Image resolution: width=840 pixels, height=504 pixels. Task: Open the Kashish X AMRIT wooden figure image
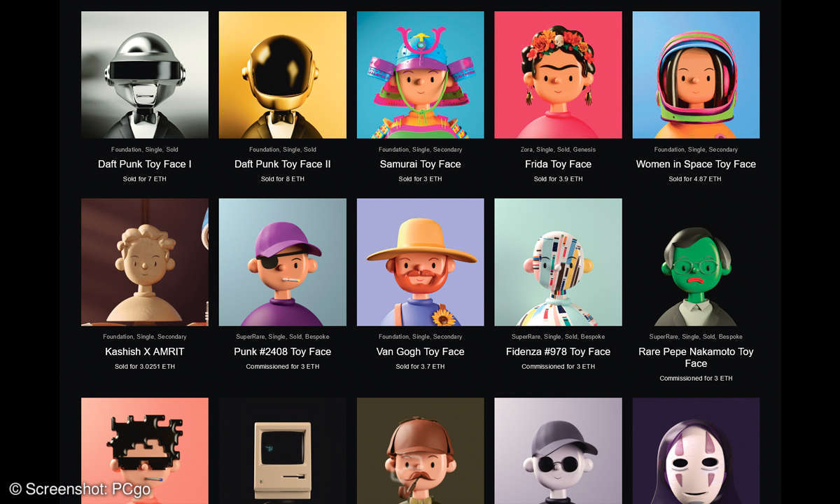pyautogui.click(x=144, y=262)
